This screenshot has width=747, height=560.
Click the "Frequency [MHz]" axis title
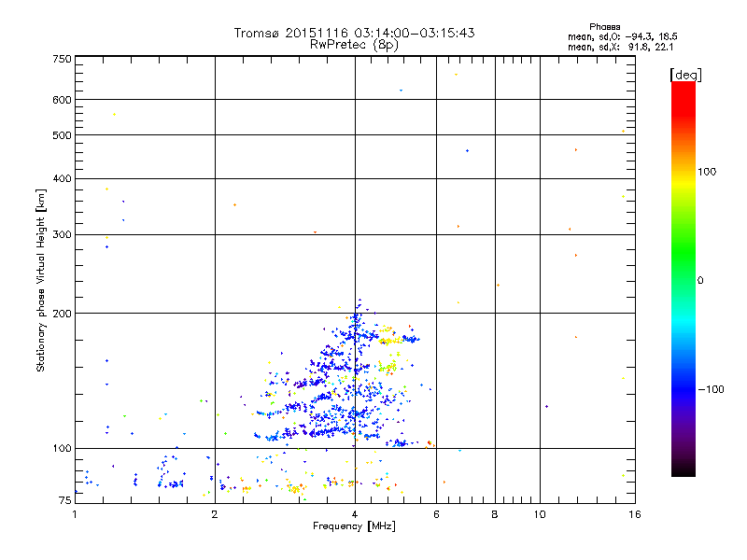point(354,526)
